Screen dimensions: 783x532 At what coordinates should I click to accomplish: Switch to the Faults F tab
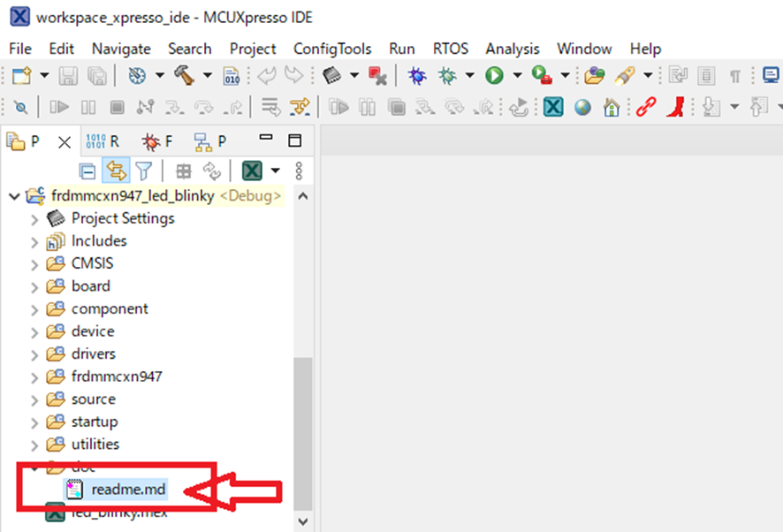point(157,142)
